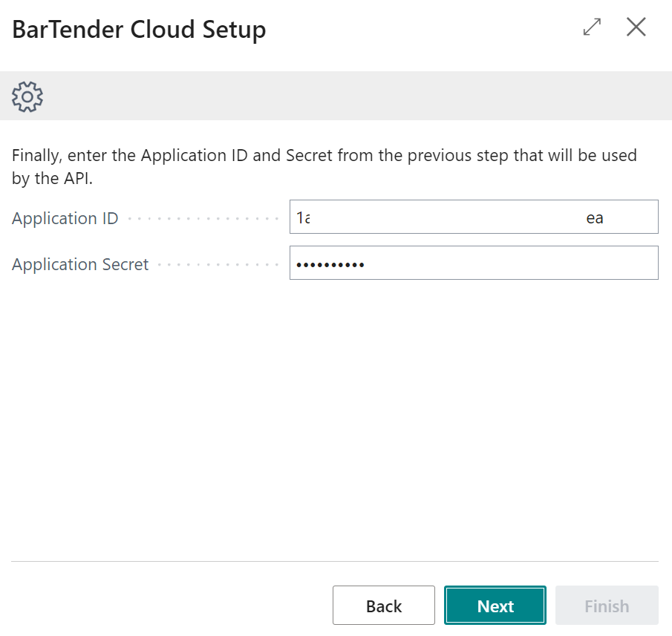
Task: Click the greyed-out Finish button
Action: [x=606, y=606]
